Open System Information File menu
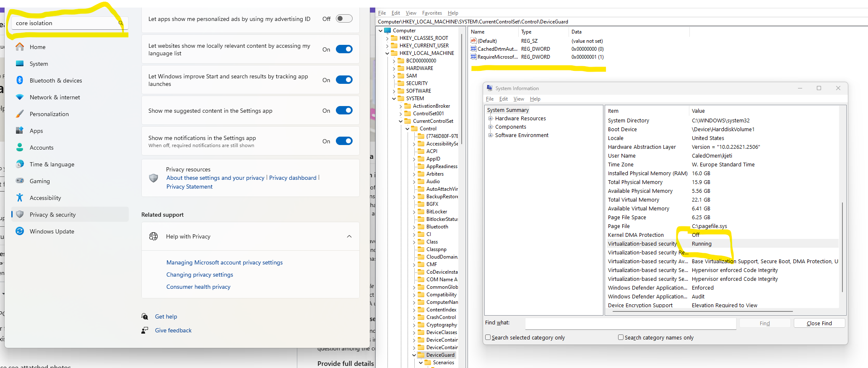The image size is (868, 368). (x=490, y=99)
